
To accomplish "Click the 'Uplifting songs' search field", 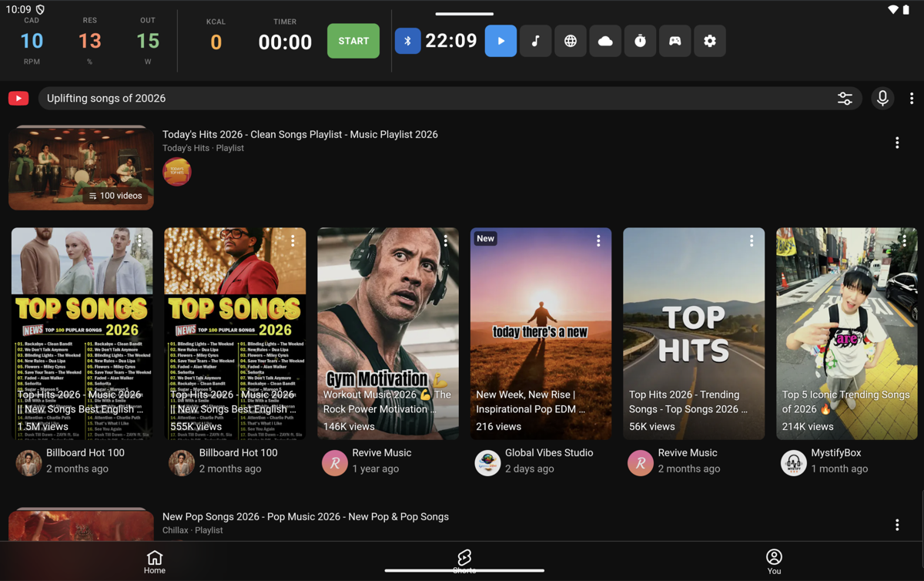I will pos(308,98).
